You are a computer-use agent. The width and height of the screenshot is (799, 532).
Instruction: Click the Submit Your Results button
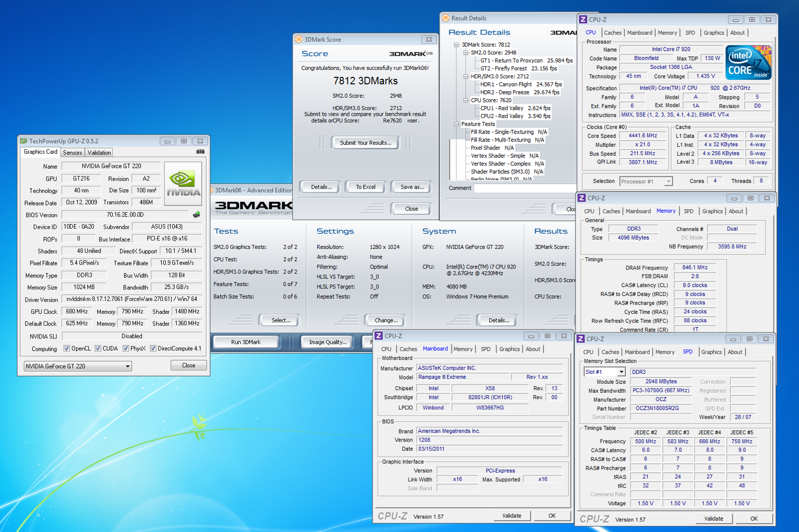(366, 143)
